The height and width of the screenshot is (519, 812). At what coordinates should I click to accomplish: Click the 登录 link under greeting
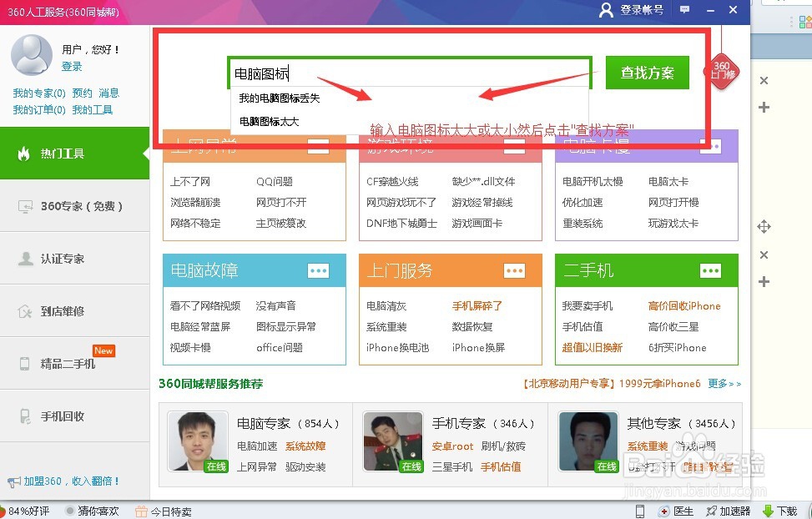click(72, 66)
